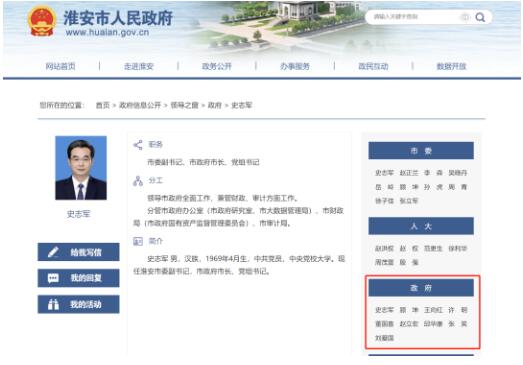The height and width of the screenshot is (365, 523).
Task: Click the profile card icon next to 简介
Action: [x=138, y=241]
